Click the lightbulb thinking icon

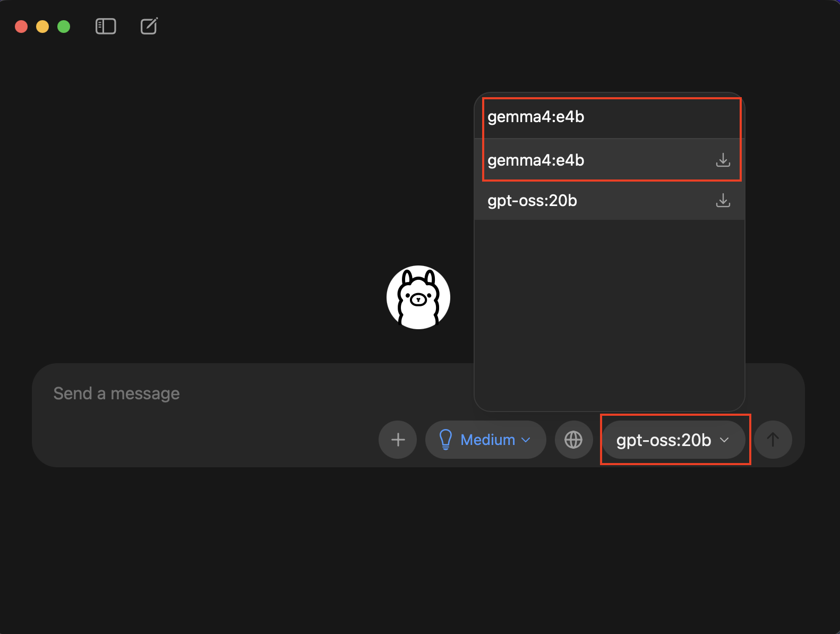(x=445, y=440)
